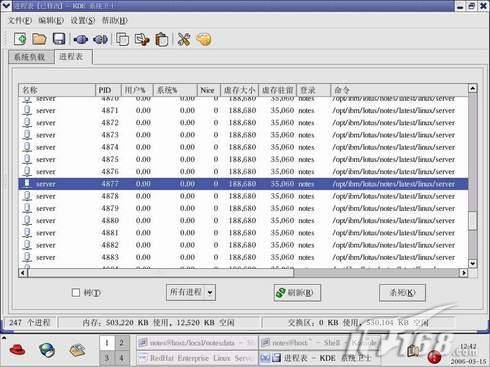This screenshot has width=490, height=367.
Task: Switch to the 系统负载 tab
Action: (30, 57)
